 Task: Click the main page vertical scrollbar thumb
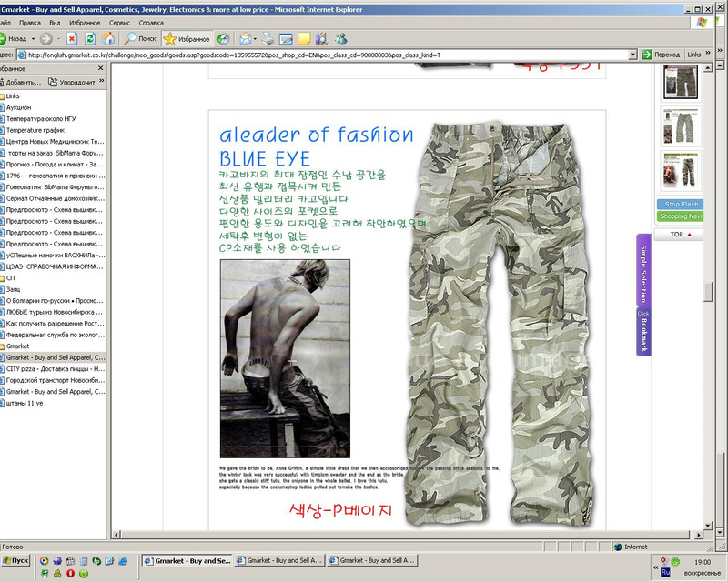click(x=709, y=292)
